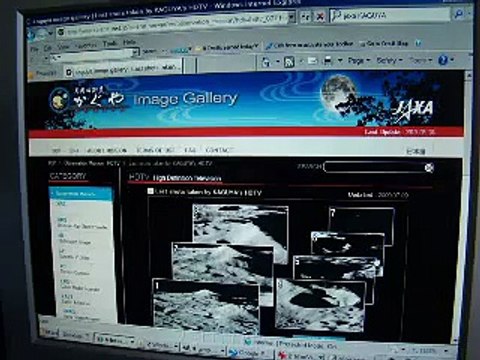Open lunar thumbnail number 1
This screenshot has height=360, width=480.
(206, 307)
